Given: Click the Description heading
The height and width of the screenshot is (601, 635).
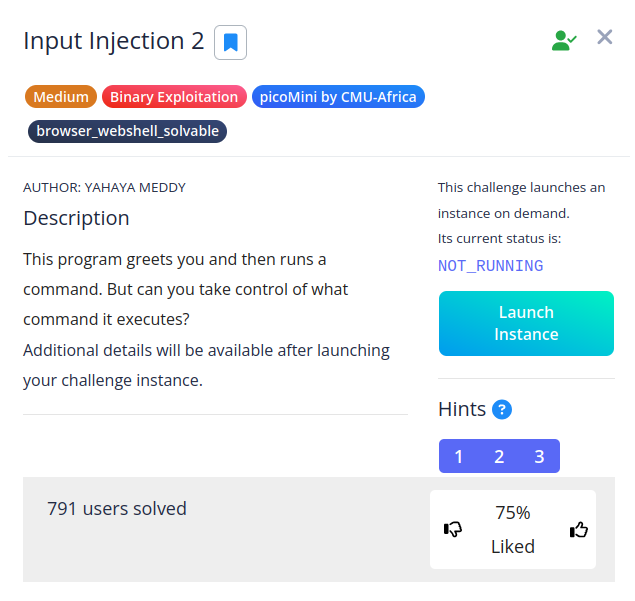Looking at the screenshot, I should [76, 218].
